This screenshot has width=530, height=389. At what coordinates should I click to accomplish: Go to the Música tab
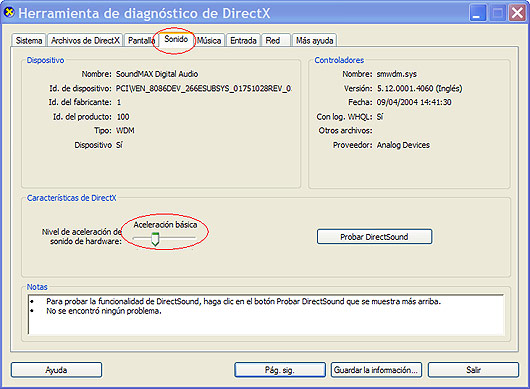209,41
